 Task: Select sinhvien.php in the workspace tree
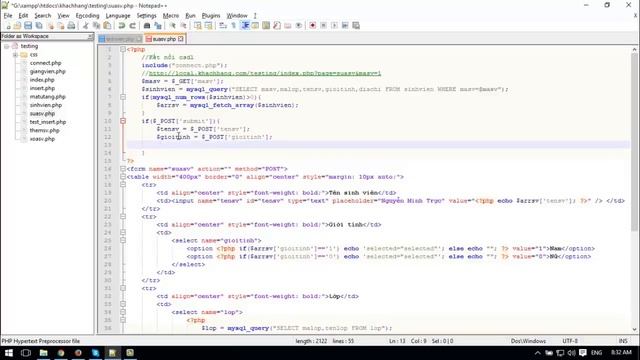point(46,105)
